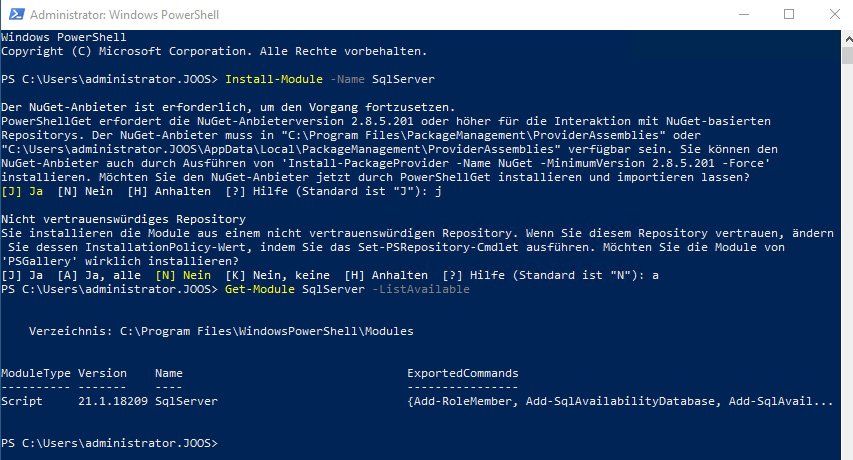This screenshot has width=853, height=460.
Task: Click the ExportedCommands column header
Action: [462, 373]
